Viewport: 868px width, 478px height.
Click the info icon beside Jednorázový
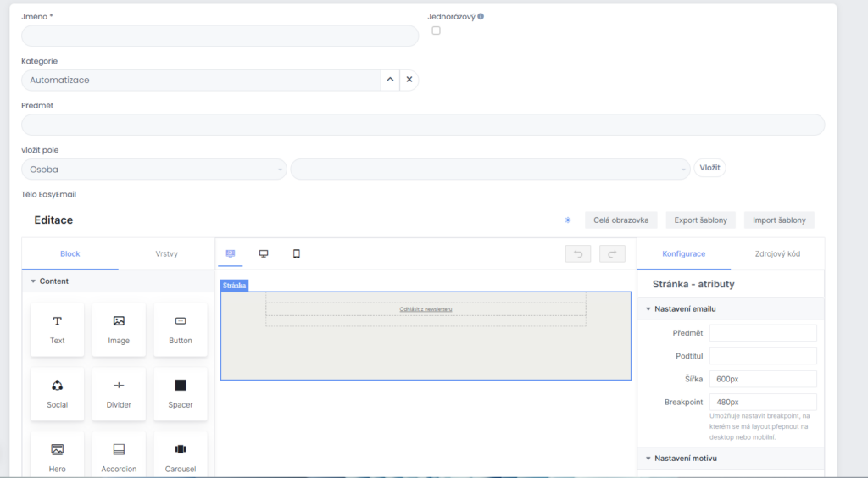coord(481,16)
